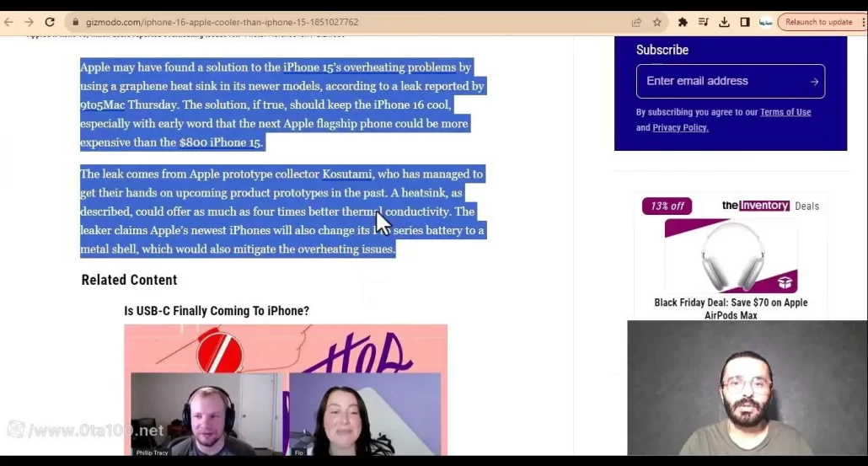The height and width of the screenshot is (466, 868).
Task: Bookmark this page with the star icon
Action: click(x=656, y=22)
